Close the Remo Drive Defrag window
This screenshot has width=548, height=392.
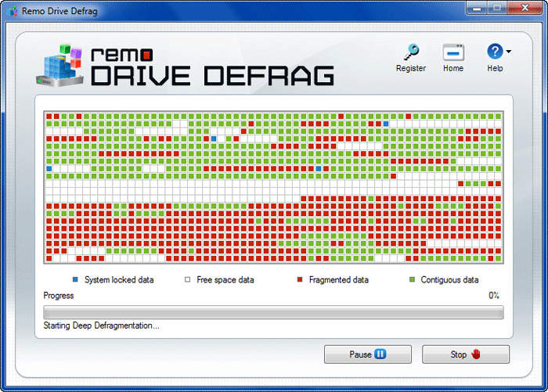pyautogui.click(x=525, y=8)
